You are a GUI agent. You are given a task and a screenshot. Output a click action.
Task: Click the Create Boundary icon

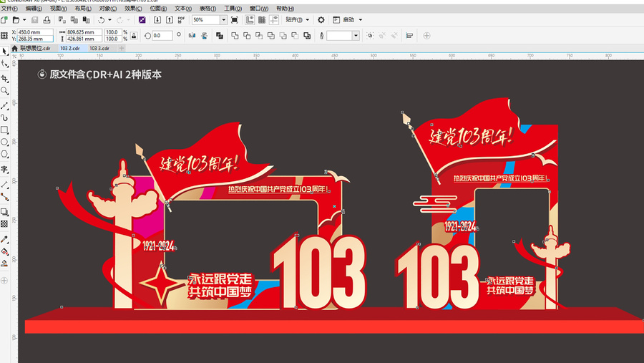pos(307,36)
